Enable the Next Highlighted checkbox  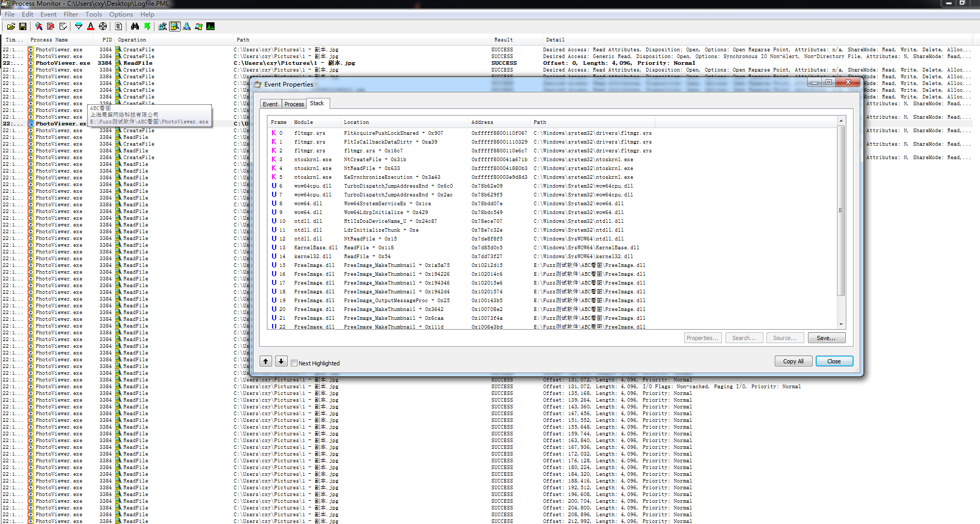(294, 363)
